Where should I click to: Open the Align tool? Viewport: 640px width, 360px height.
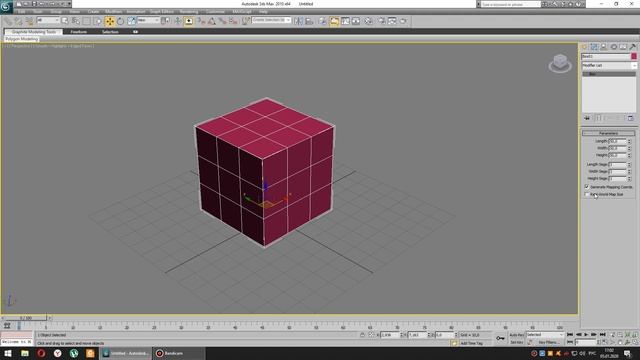(x=309, y=21)
